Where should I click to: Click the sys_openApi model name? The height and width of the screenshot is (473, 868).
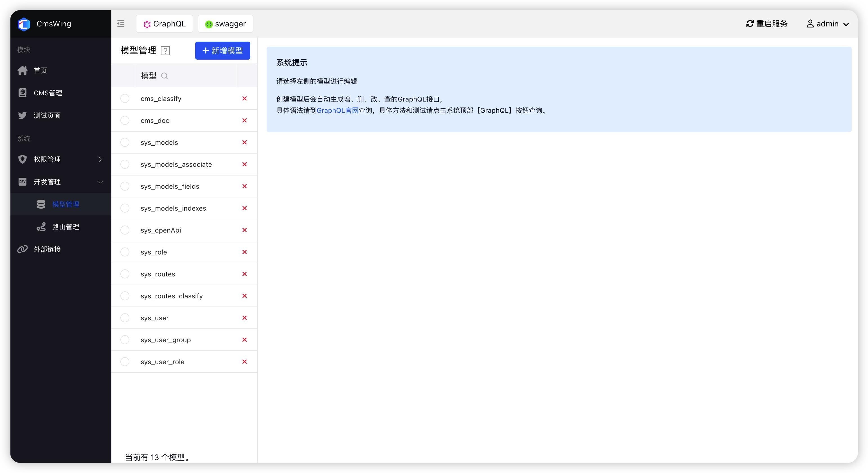161,230
